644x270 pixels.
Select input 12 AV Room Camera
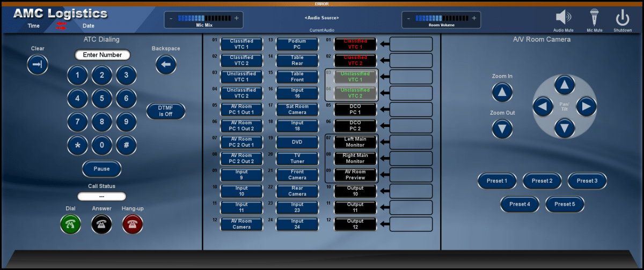pos(241,223)
